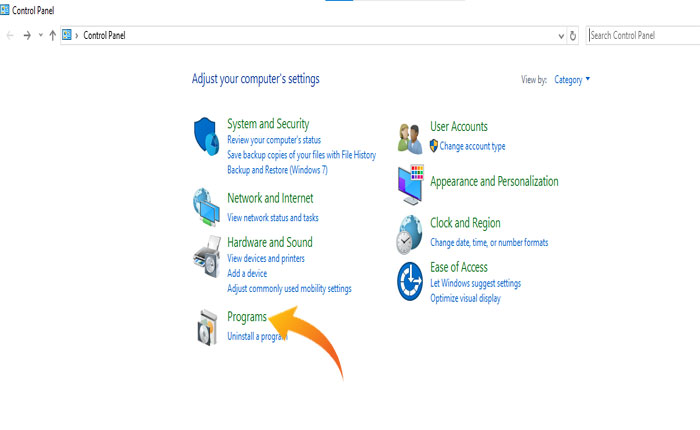The width and height of the screenshot is (700, 430).
Task: Open the address bar history dropdown
Action: 559,35
